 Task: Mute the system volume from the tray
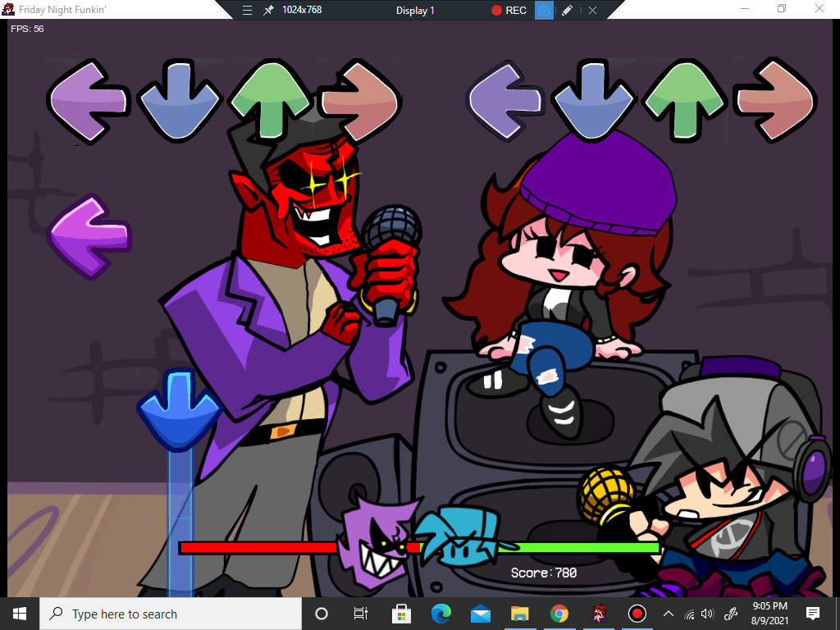tap(707, 614)
